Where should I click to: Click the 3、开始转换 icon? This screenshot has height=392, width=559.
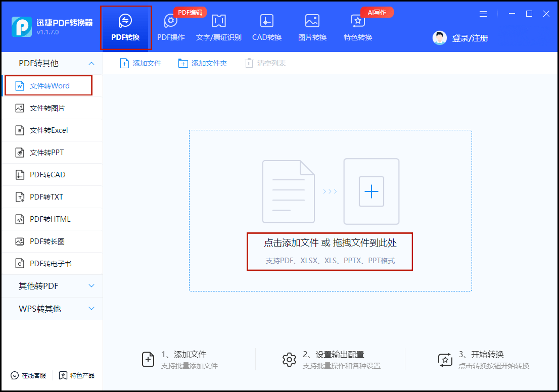point(445,360)
